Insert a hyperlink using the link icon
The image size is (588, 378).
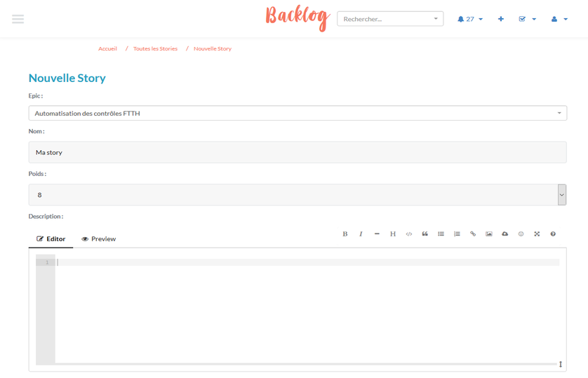[x=473, y=234]
